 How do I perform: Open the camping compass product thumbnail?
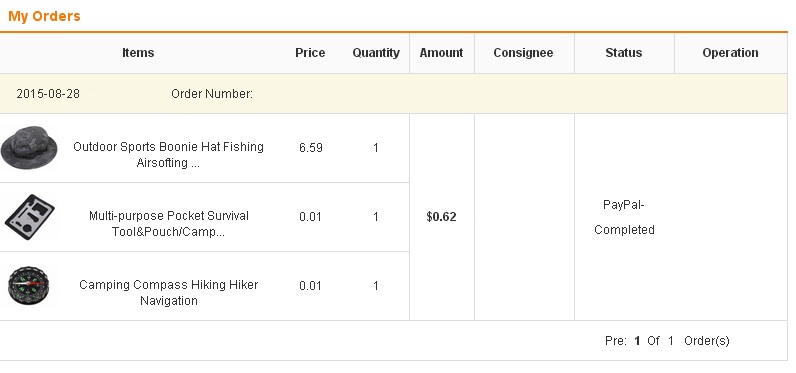29,286
